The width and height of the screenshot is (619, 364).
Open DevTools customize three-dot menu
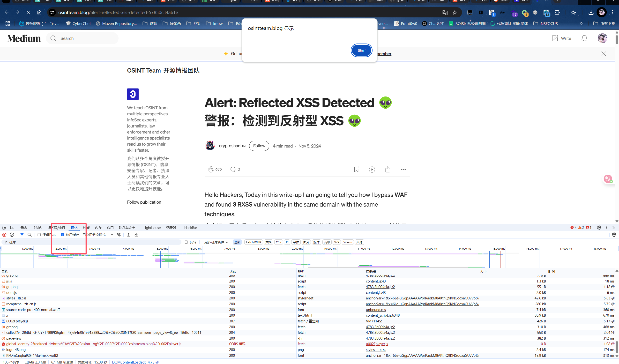coord(607,228)
